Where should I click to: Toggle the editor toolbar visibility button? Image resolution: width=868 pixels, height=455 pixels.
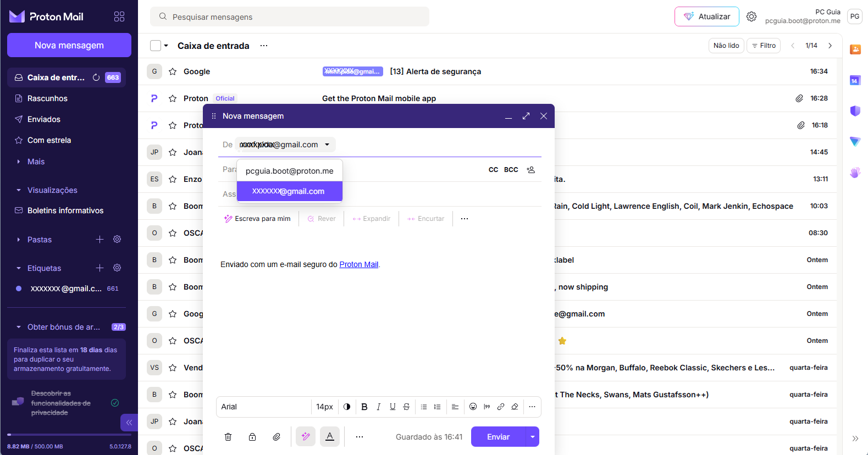click(330, 437)
